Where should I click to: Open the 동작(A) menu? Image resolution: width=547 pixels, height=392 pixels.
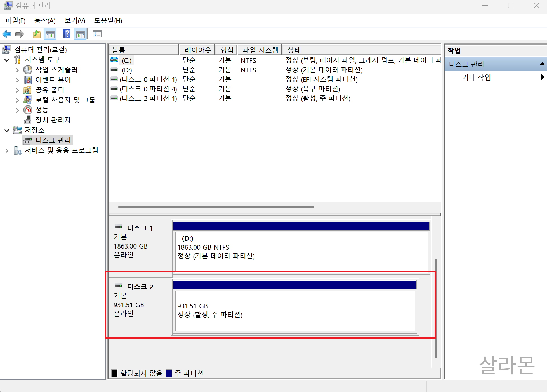click(x=45, y=21)
